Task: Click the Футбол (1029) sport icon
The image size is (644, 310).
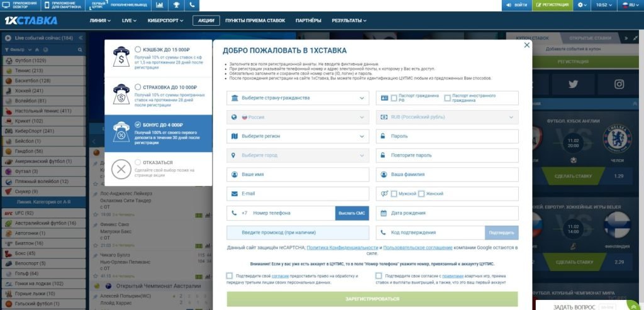Action: coord(8,60)
